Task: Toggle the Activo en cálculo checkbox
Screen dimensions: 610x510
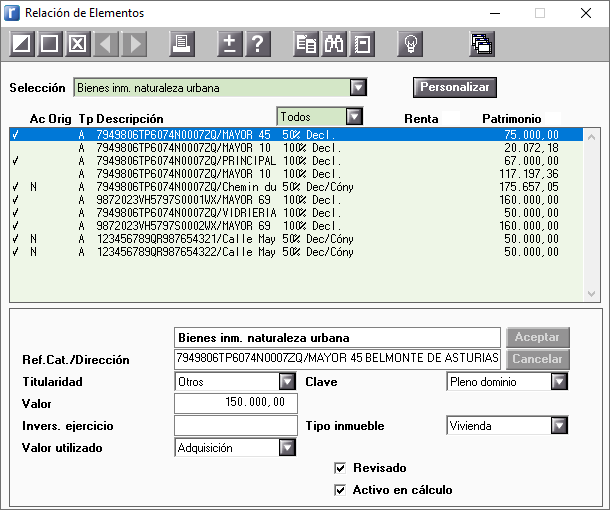Action: 340,490
